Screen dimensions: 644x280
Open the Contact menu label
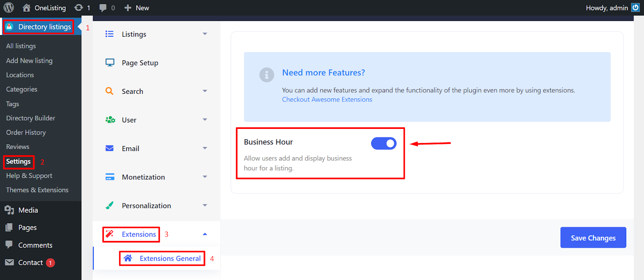[x=31, y=263]
